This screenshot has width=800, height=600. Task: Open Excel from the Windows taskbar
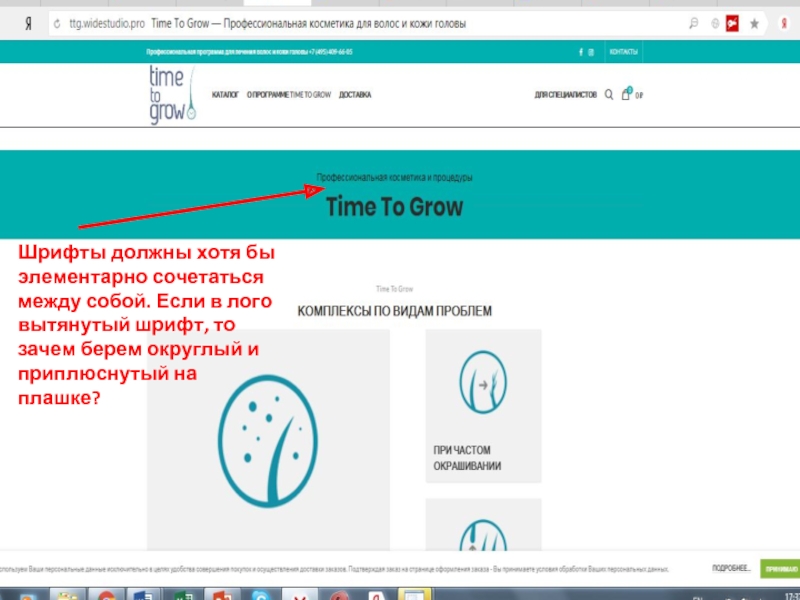click(x=182, y=594)
